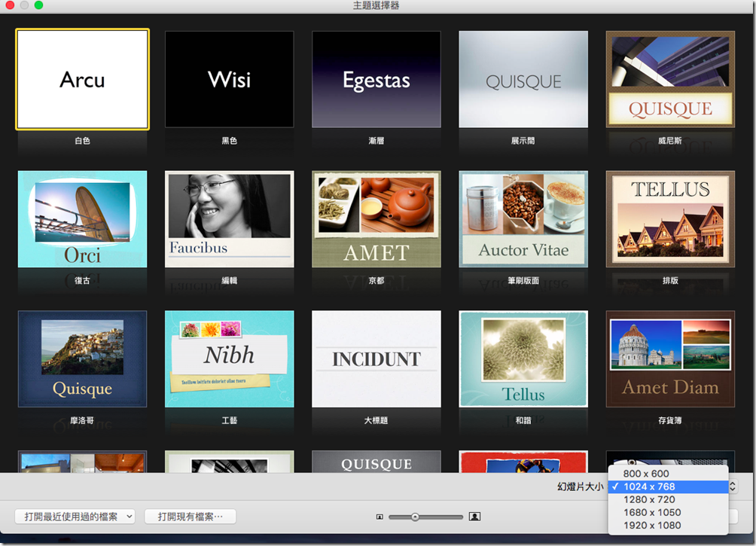Click large thumbnail size icon right of slider
Screen dimensions: 756x546
(x=474, y=517)
